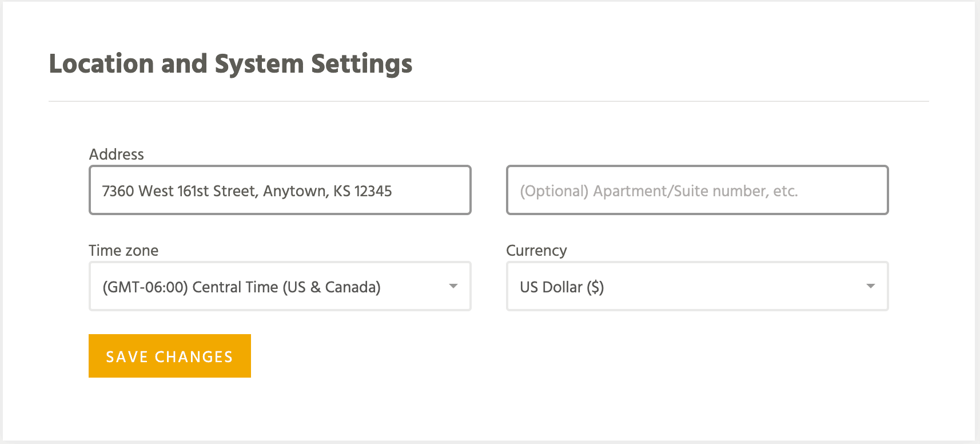Click the Currency label

tap(536, 251)
